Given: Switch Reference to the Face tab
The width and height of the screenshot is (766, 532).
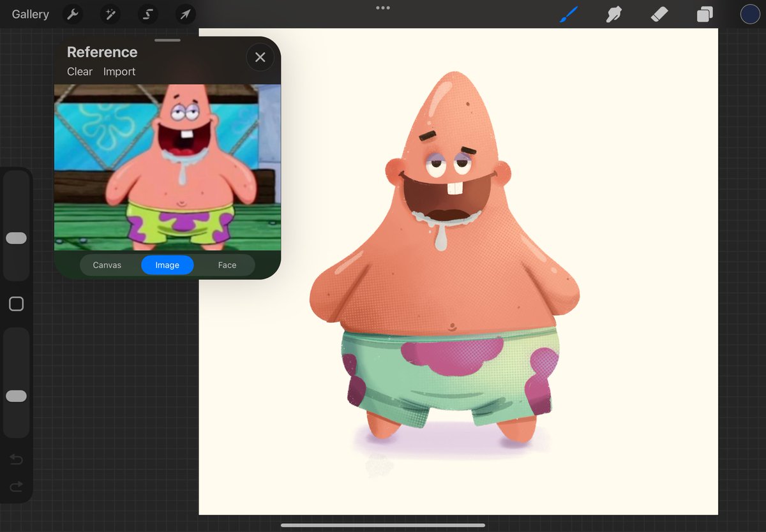Looking at the screenshot, I should (227, 265).
